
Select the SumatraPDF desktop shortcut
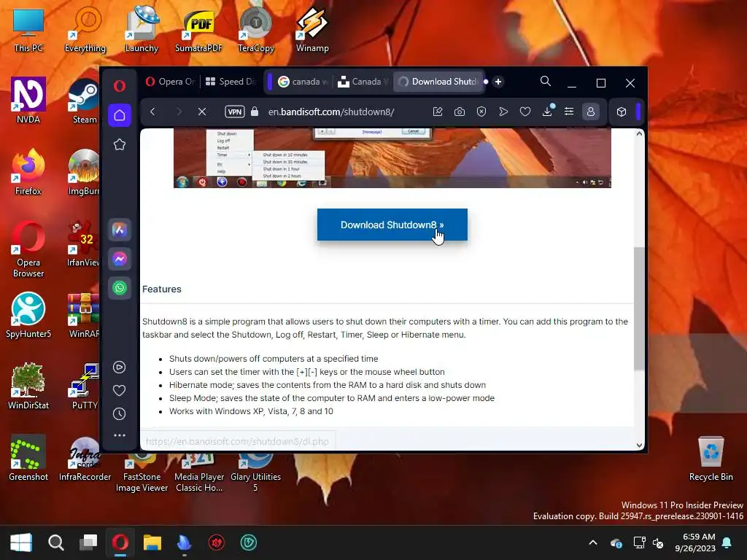(x=198, y=29)
